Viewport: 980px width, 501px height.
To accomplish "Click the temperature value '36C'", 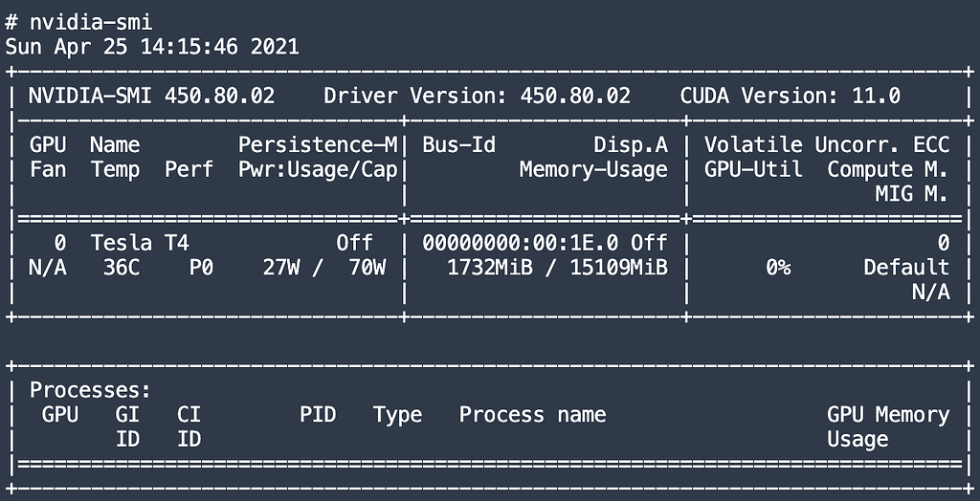I will click(x=122, y=268).
